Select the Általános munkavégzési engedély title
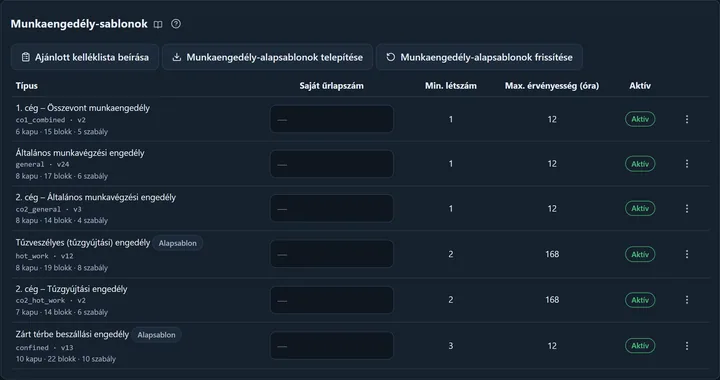This screenshot has height=380, width=720. tap(80, 153)
